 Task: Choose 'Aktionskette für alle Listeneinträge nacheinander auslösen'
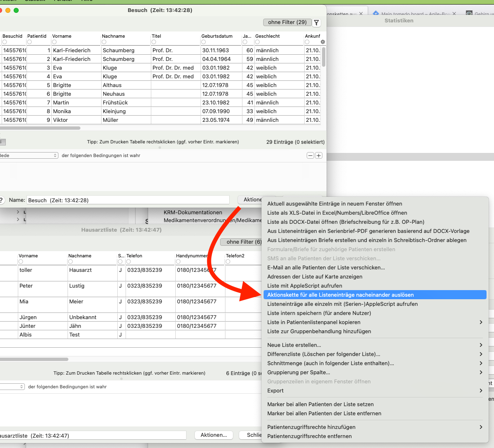375,295
